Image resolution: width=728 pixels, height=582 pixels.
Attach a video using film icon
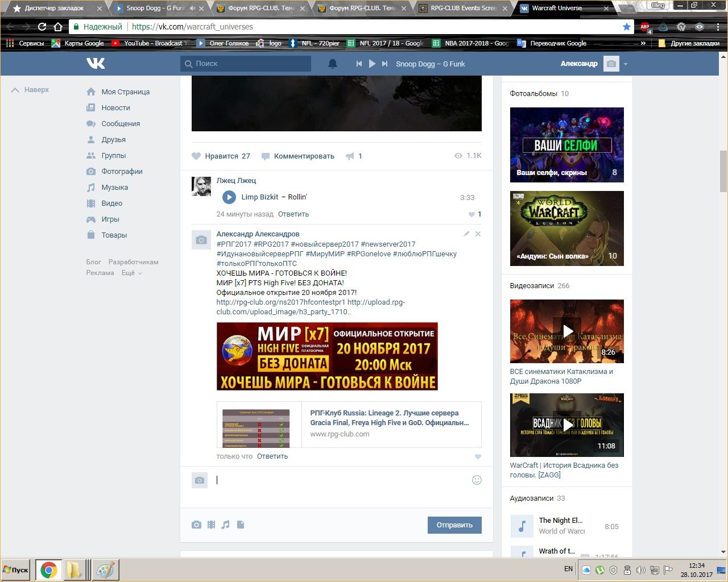tap(211, 525)
